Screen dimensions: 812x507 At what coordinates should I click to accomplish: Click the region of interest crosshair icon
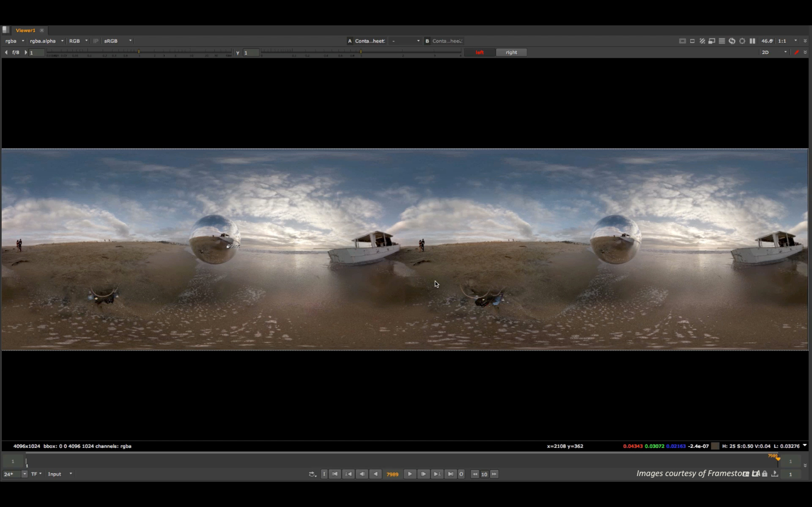coord(742,41)
